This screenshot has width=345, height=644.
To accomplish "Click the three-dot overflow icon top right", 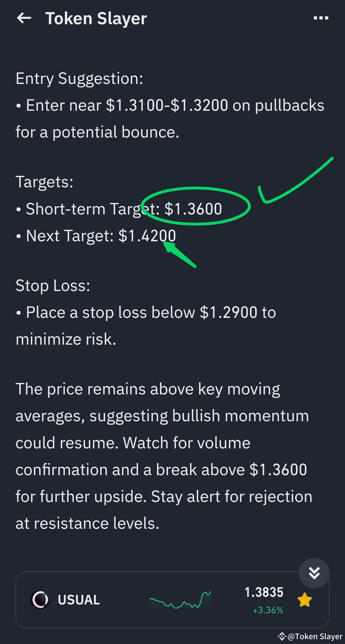I will (x=320, y=18).
